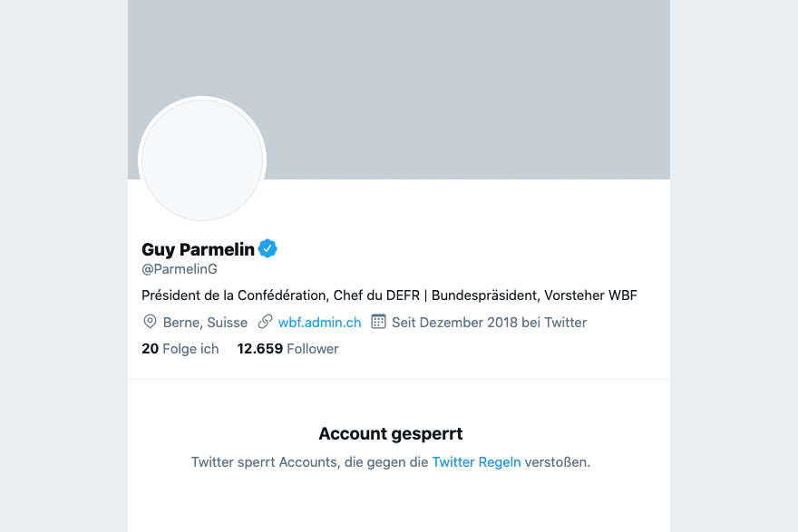The height and width of the screenshot is (532, 798).
Task: Click the Guy Parmelin display name
Action: click(198, 249)
